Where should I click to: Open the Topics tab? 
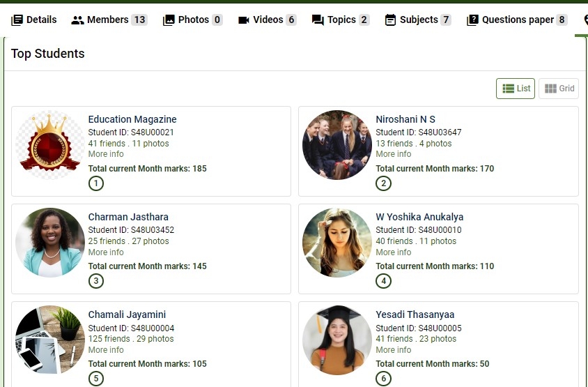point(341,20)
